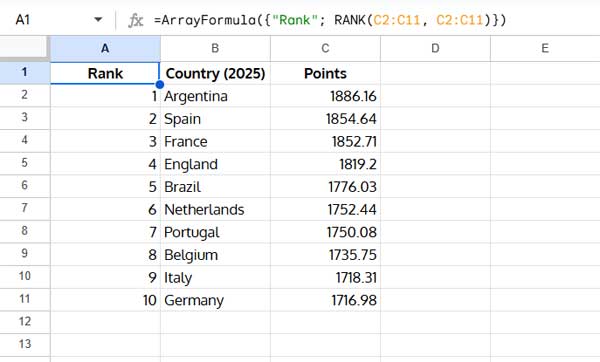Click the blue fill handle on cell A1

click(x=160, y=85)
